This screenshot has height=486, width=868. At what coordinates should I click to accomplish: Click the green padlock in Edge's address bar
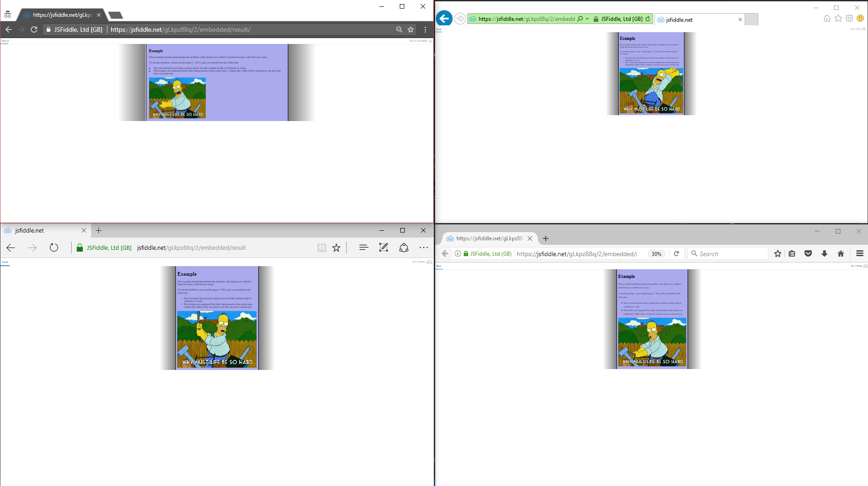pyautogui.click(x=80, y=248)
